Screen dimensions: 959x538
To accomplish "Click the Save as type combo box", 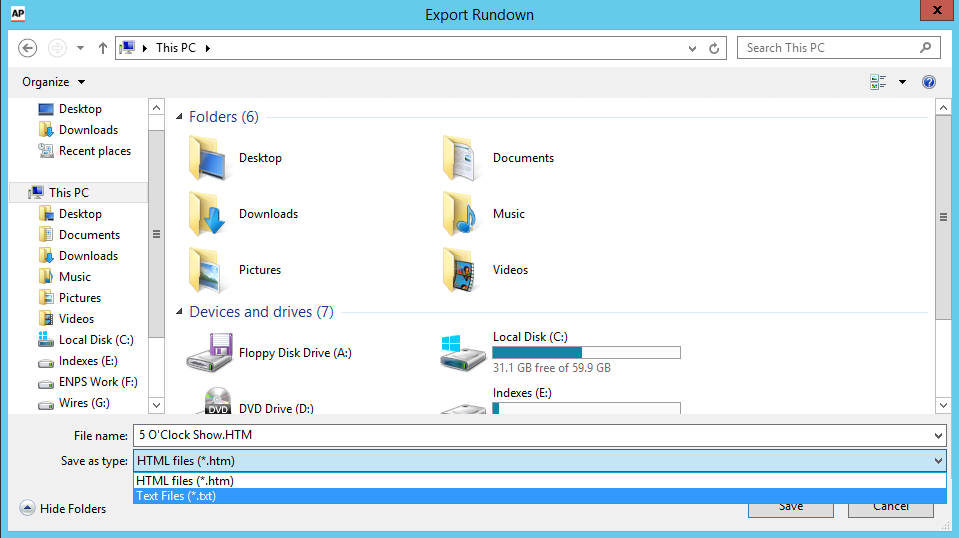I will [539, 461].
